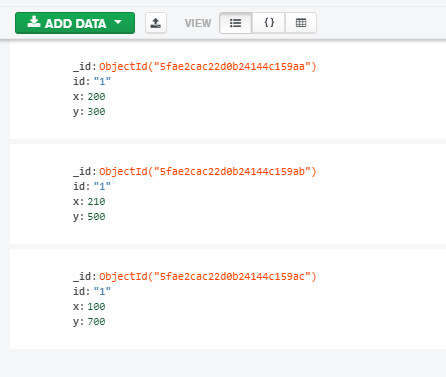
Task: Click y value 300
Action: [96, 112]
